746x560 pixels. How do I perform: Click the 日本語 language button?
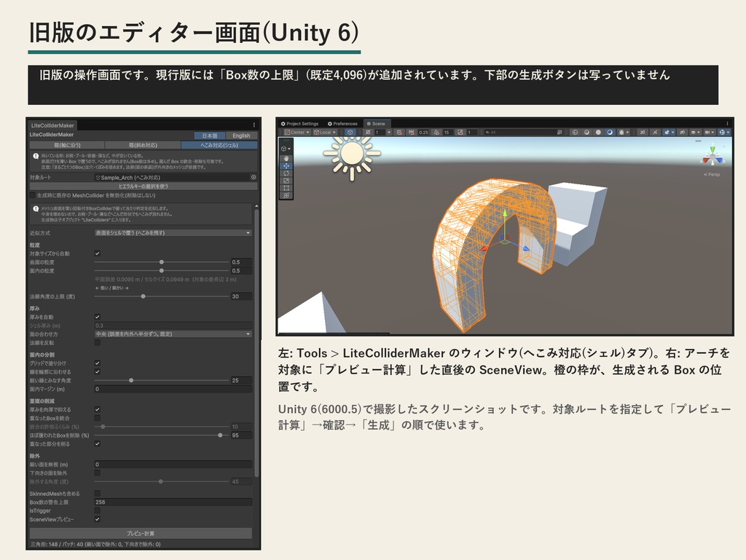(210, 135)
